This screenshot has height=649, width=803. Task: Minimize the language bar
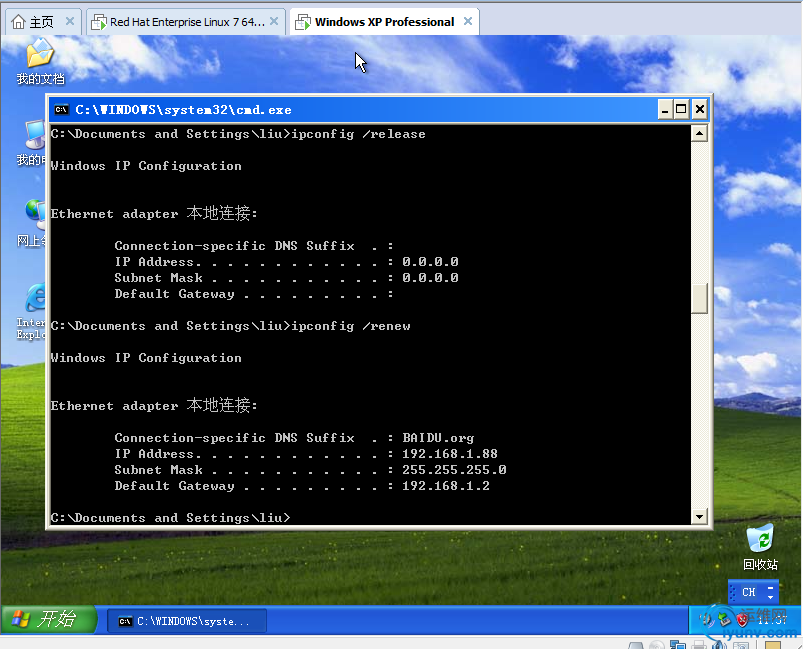770,588
